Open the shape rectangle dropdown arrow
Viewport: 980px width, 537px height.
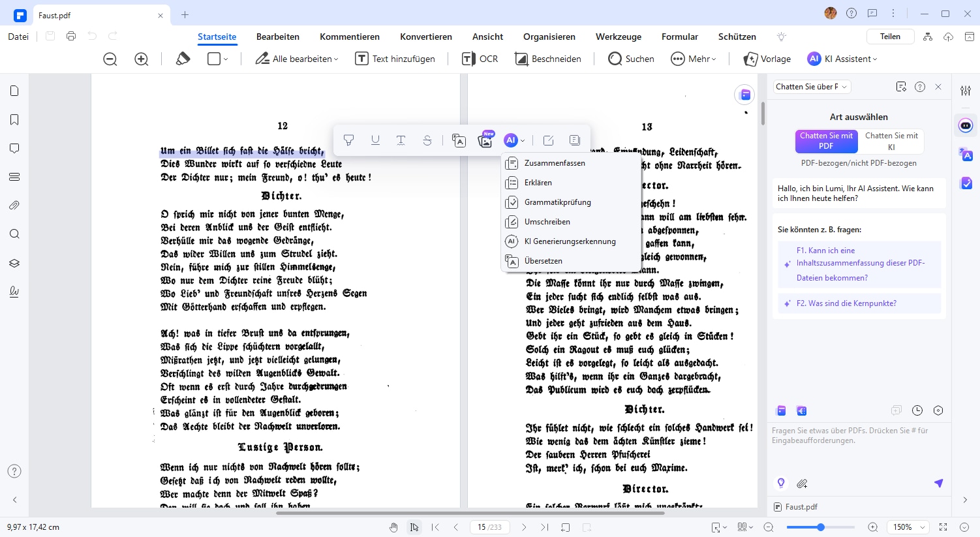pyautogui.click(x=226, y=59)
